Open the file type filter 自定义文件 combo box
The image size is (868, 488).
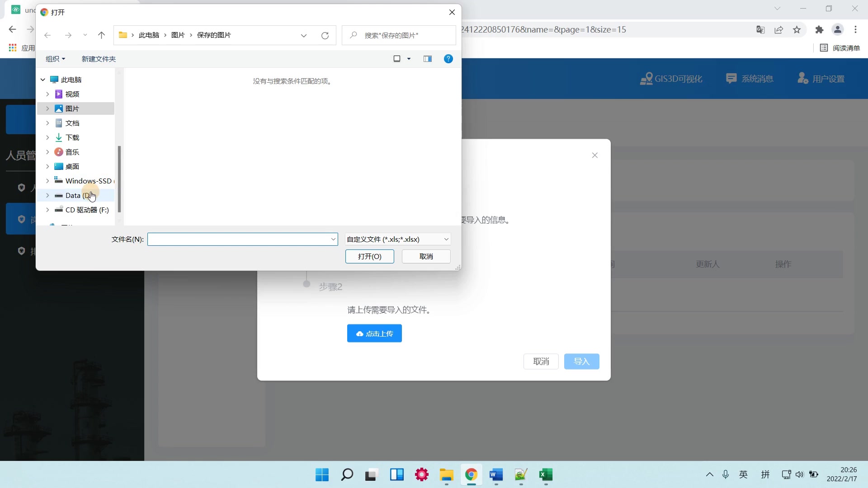click(x=398, y=239)
